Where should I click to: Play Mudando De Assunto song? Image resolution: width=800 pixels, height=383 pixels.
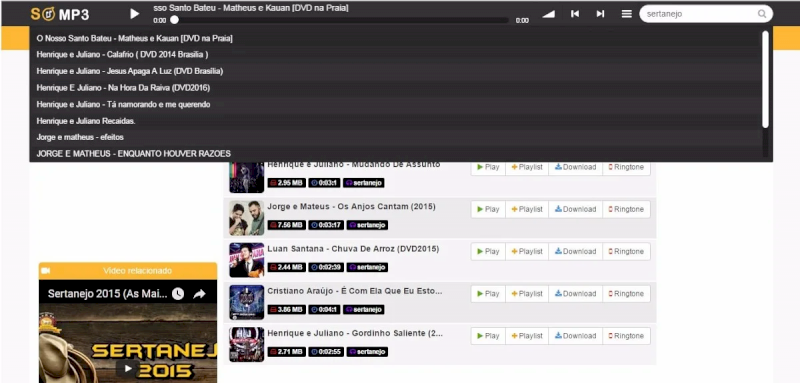[x=488, y=167]
